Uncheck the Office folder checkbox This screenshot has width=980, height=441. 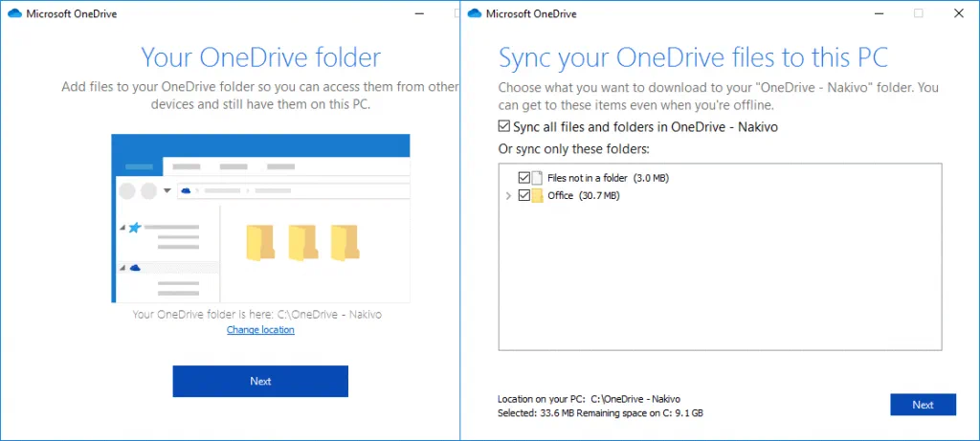coord(523,196)
